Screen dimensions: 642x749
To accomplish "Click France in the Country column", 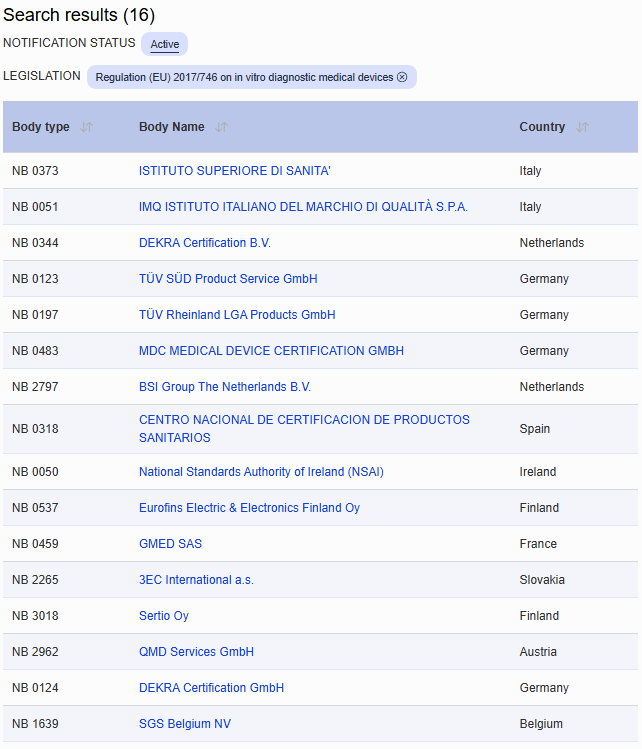I will pyautogui.click(x=538, y=544).
